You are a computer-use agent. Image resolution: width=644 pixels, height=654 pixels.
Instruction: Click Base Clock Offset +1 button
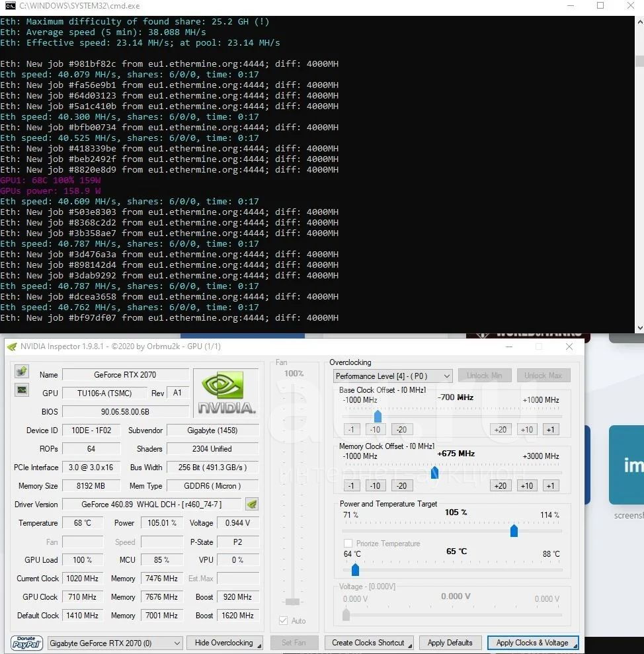[x=551, y=430]
